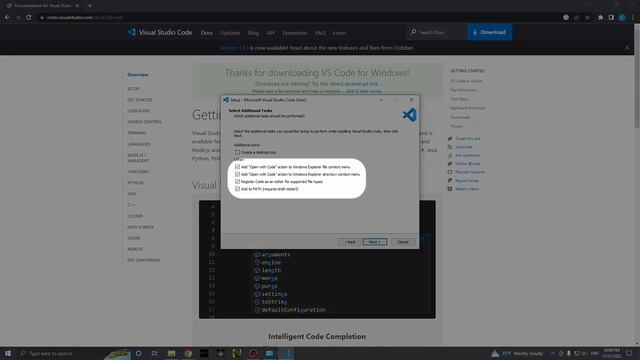
Task: Open File Explorer from the taskbar
Action: click(x=171, y=353)
